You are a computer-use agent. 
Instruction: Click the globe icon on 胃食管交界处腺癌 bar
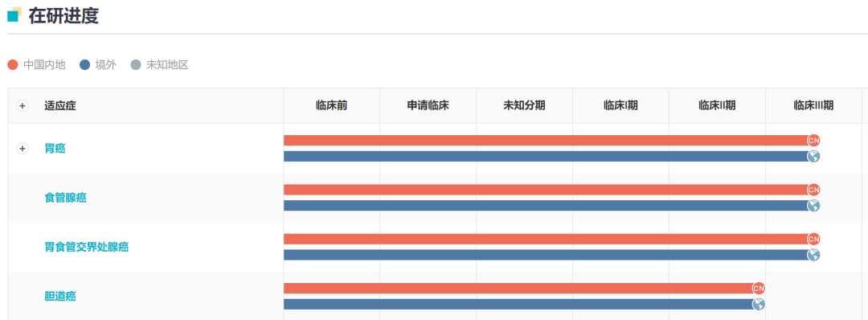coord(813,255)
